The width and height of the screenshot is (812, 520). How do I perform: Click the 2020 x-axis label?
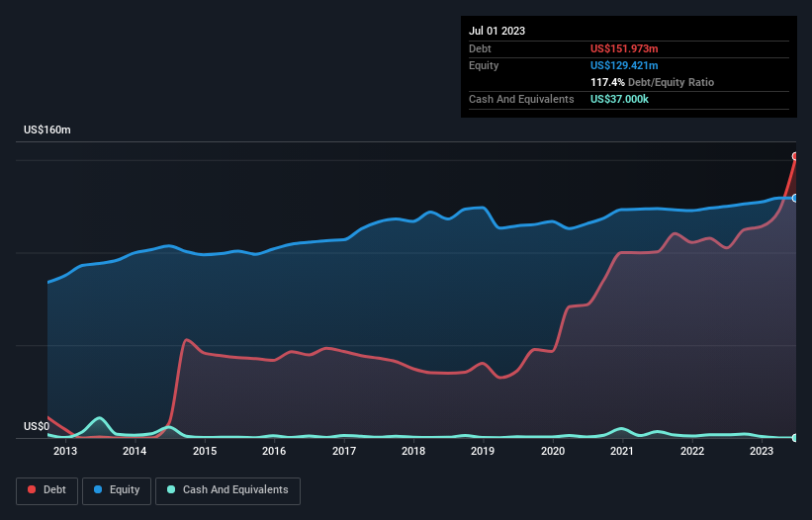pyautogui.click(x=553, y=451)
